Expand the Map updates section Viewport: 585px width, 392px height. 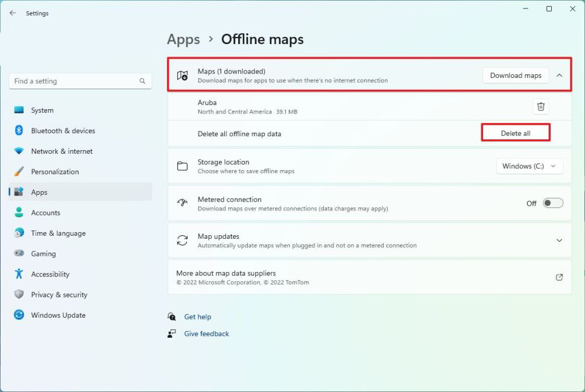[559, 241]
